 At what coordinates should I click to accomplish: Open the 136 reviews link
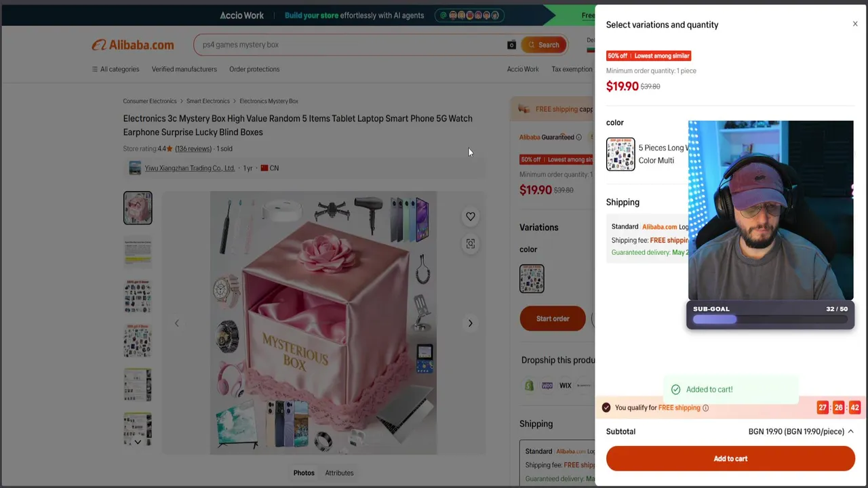[x=193, y=148]
